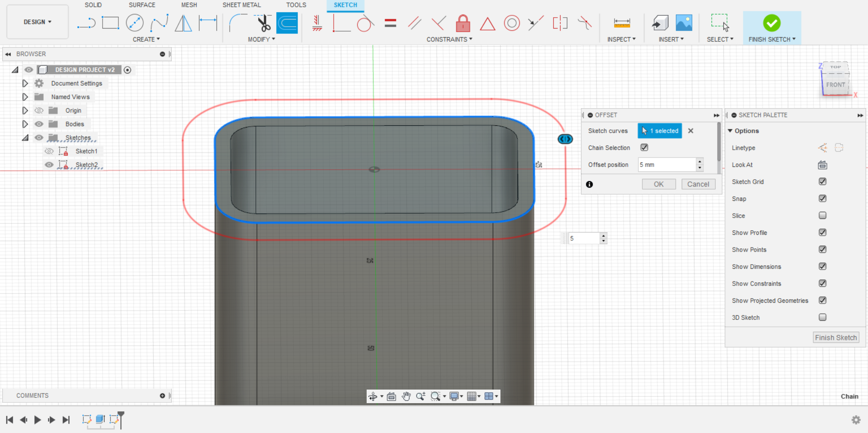The image size is (868, 433).
Task: Select the Fillet tool
Action: pos(238,23)
